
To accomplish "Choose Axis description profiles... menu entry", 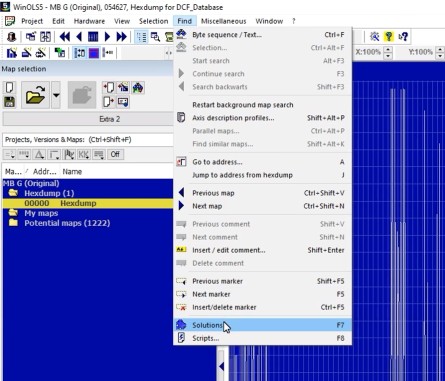I will coord(262,118).
